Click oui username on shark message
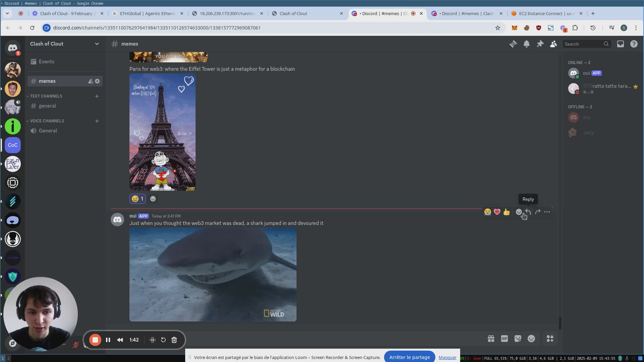This screenshot has width=644, height=362. coord(133,216)
